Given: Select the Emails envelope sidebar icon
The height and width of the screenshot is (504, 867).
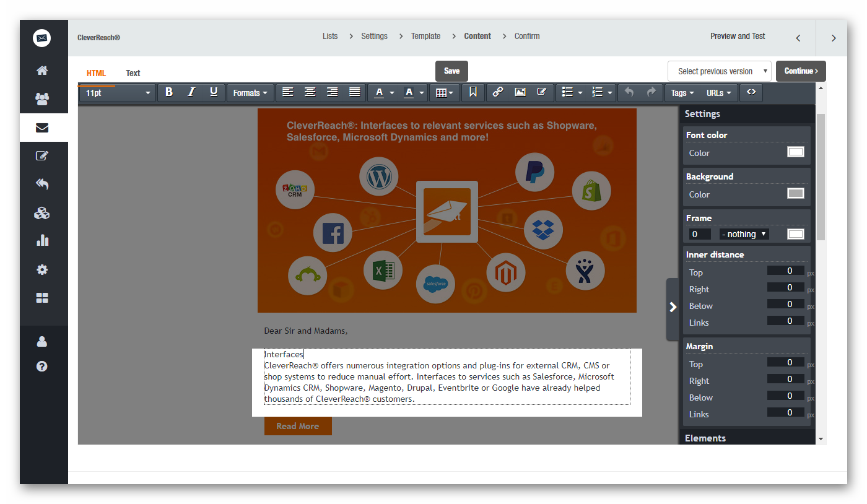Looking at the screenshot, I should click(42, 128).
